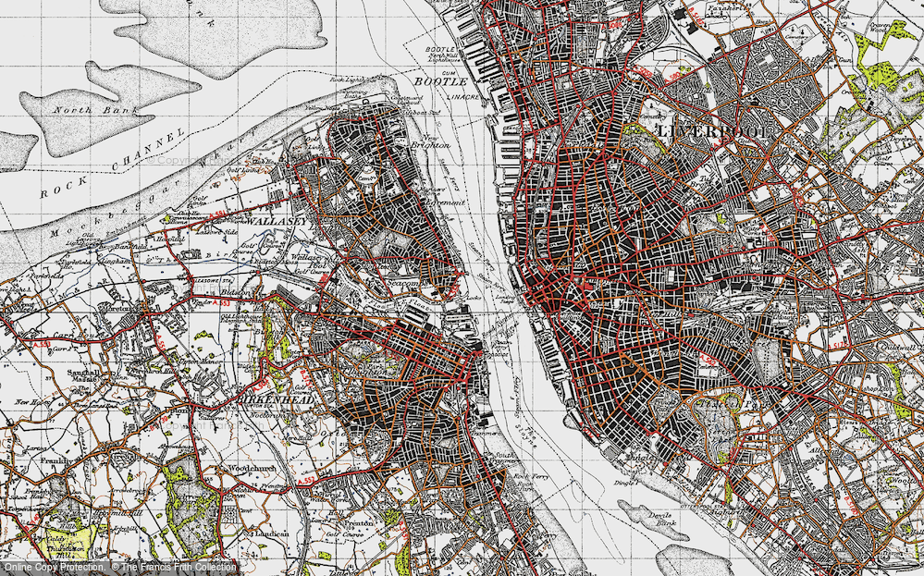Click the BIRKENHEAD town label

coord(276,398)
